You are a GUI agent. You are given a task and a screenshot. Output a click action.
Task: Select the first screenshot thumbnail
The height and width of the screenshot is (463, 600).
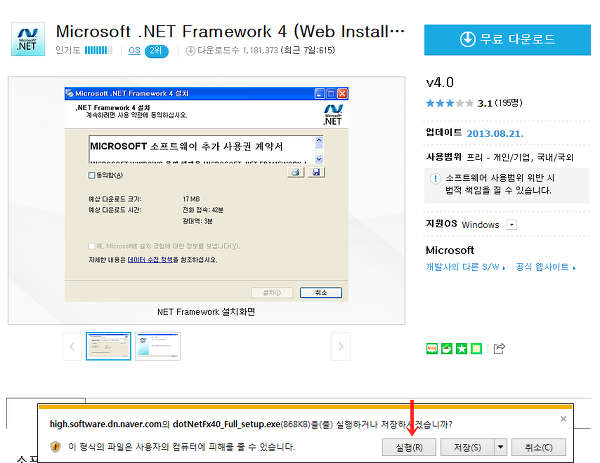pos(109,346)
